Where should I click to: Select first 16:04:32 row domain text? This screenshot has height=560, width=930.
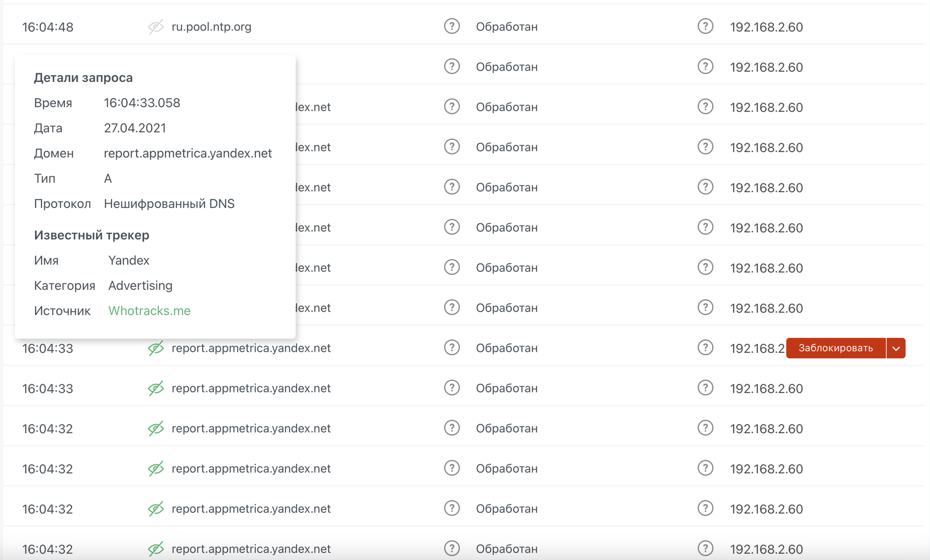click(251, 428)
